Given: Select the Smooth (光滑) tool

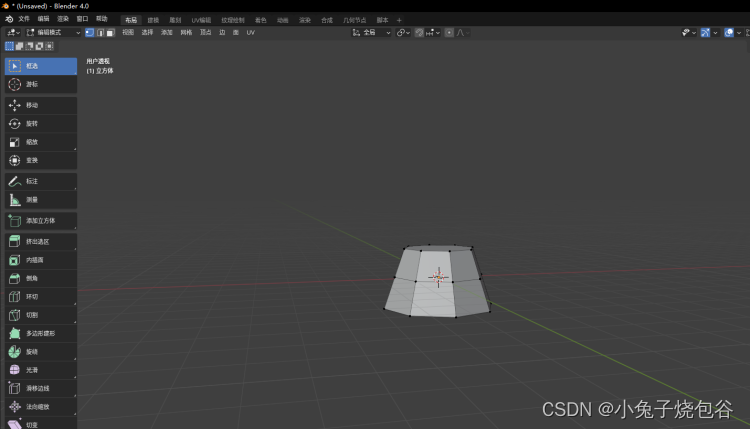Looking at the screenshot, I should click(41, 370).
